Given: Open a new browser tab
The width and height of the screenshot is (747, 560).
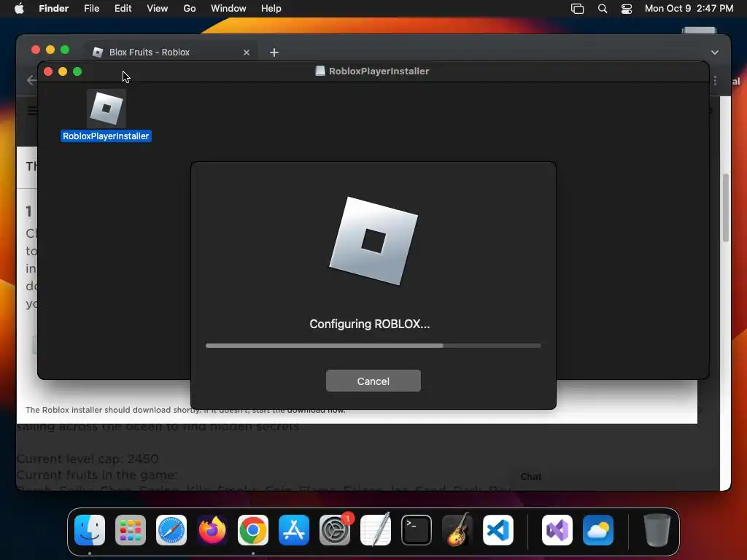Looking at the screenshot, I should tap(274, 52).
